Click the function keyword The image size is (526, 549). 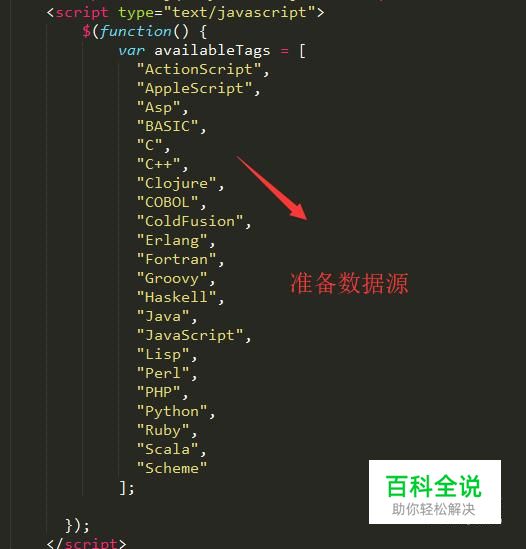(x=136, y=31)
